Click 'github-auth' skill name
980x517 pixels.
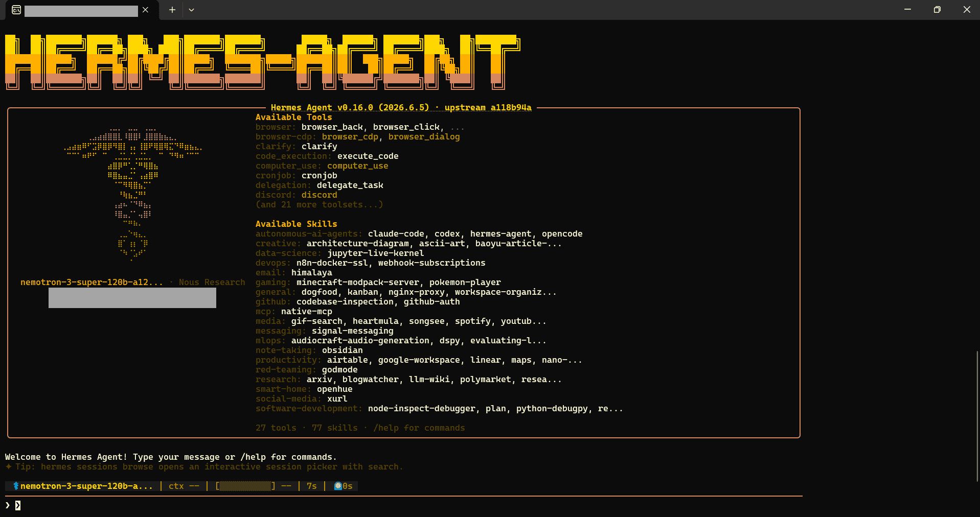click(x=431, y=301)
